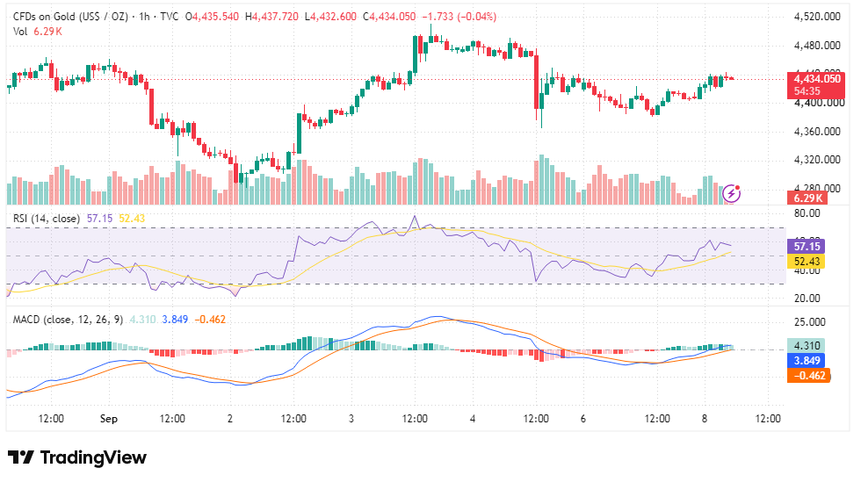Click the purple RSI value tag 57.15
Image resolution: width=861 pixels, height=504 pixels.
click(806, 247)
